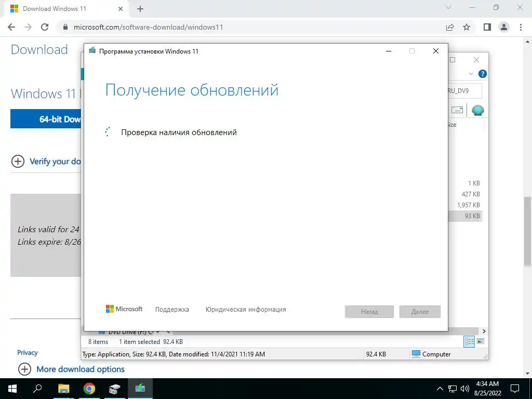Viewport: 532px width, 399px height.
Task: Click Explorer search field RU_DV9
Action: click(464, 91)
